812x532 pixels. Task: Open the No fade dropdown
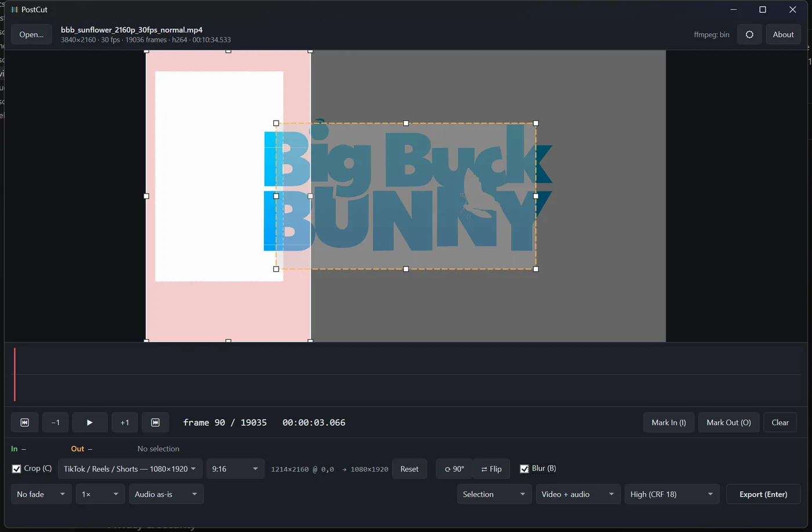[41, 494]
